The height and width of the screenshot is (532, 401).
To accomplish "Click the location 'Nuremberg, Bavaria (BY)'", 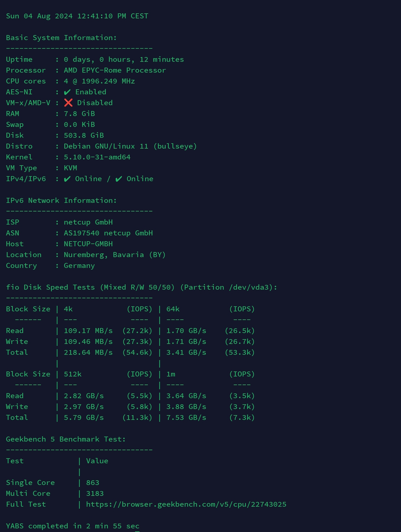I will (x=115, y=255).
